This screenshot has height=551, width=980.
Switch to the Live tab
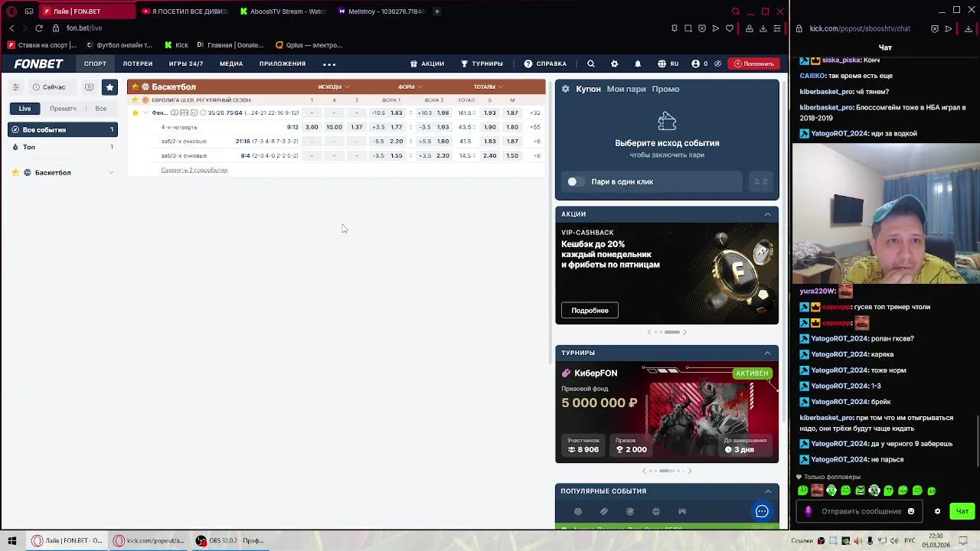[x=25, y=109]
